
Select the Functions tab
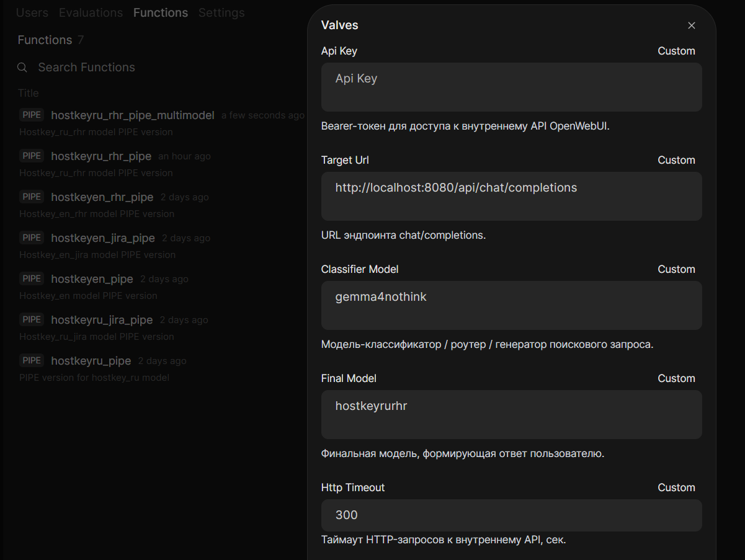161,13
